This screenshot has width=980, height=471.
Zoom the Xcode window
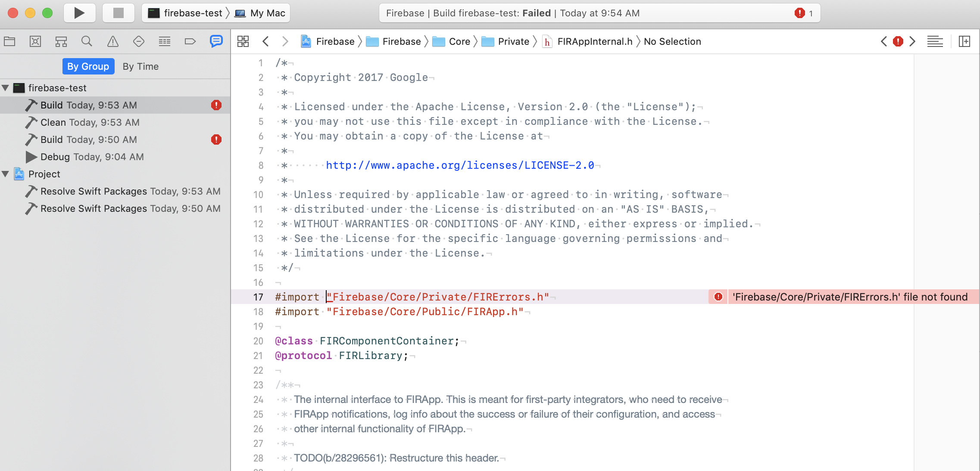47,13
